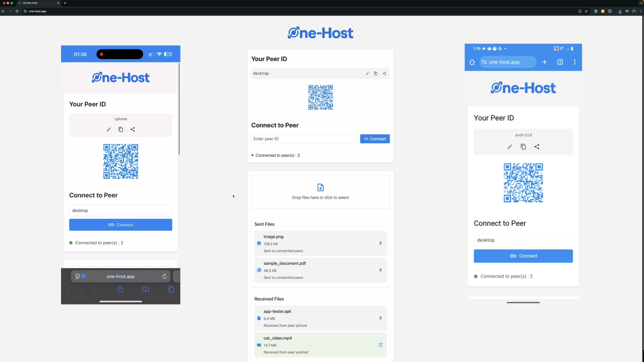Screen dimensions: 644x362
Task: Share the desktop peer ID
Action: 385,73
